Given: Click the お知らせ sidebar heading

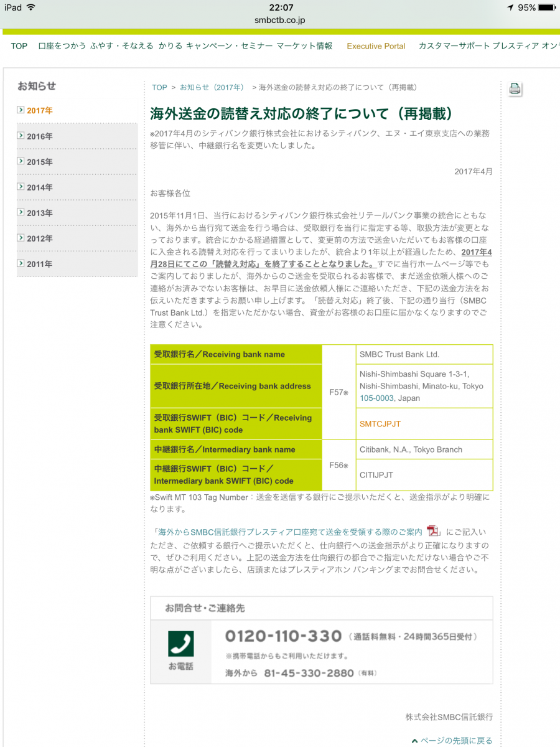Looking at the screenshot, I should [37, 86].
